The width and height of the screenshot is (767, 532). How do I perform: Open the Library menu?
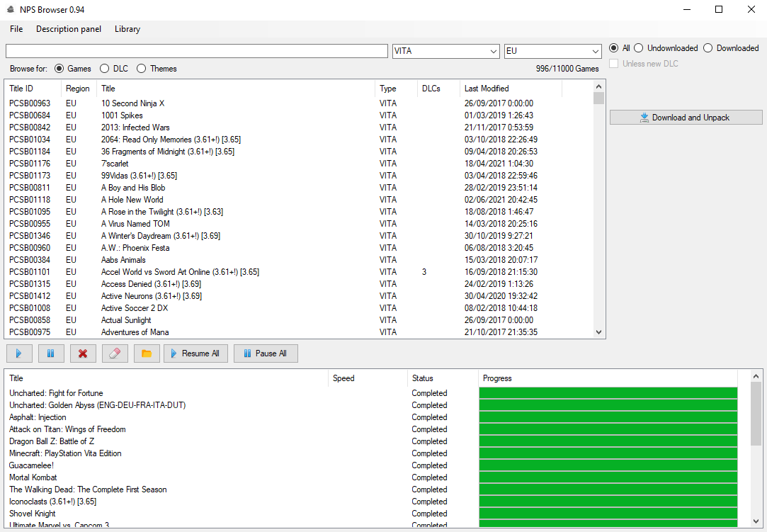pos(127,29)
